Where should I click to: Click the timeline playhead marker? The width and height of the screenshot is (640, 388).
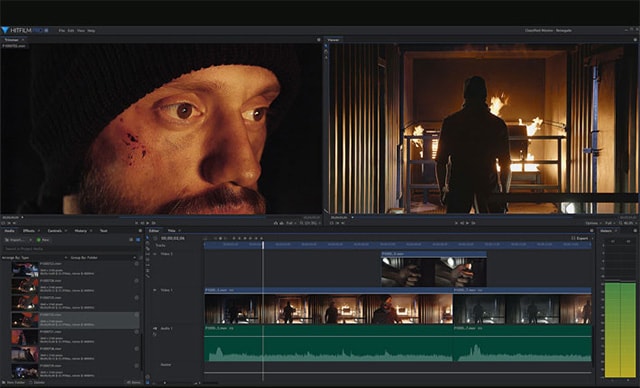(263, 245)
